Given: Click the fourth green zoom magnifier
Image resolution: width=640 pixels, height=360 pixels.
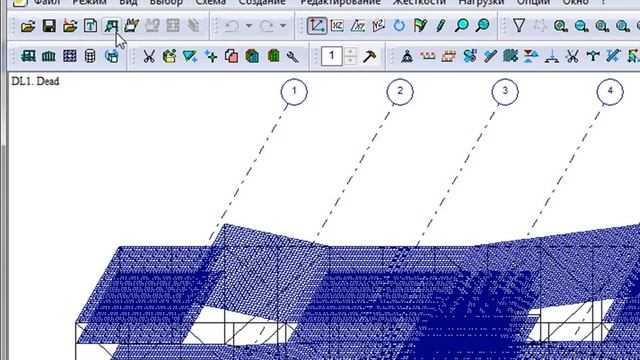Looking at the screenshot, I should tap(622, 26).
